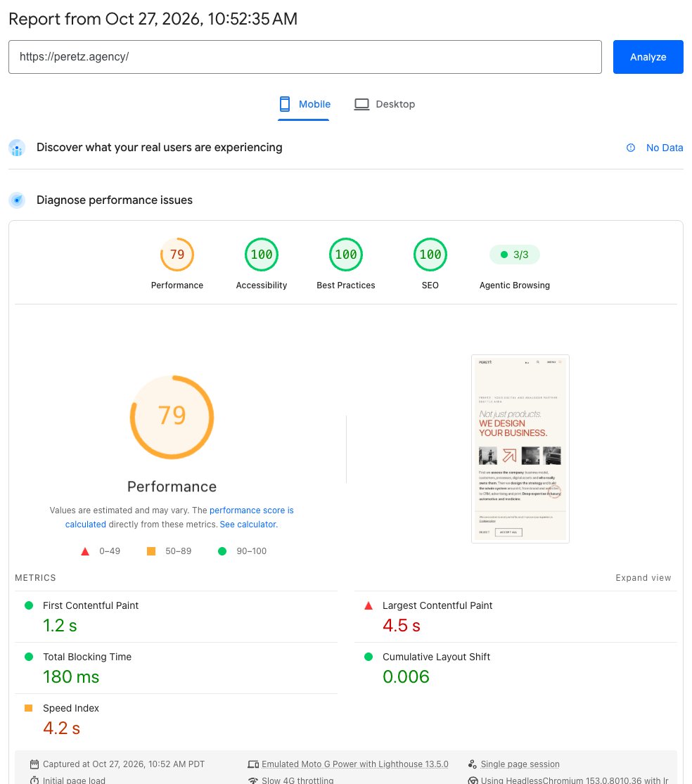
Task: Click the 4.5 s metric value
Action: [402, 626]
